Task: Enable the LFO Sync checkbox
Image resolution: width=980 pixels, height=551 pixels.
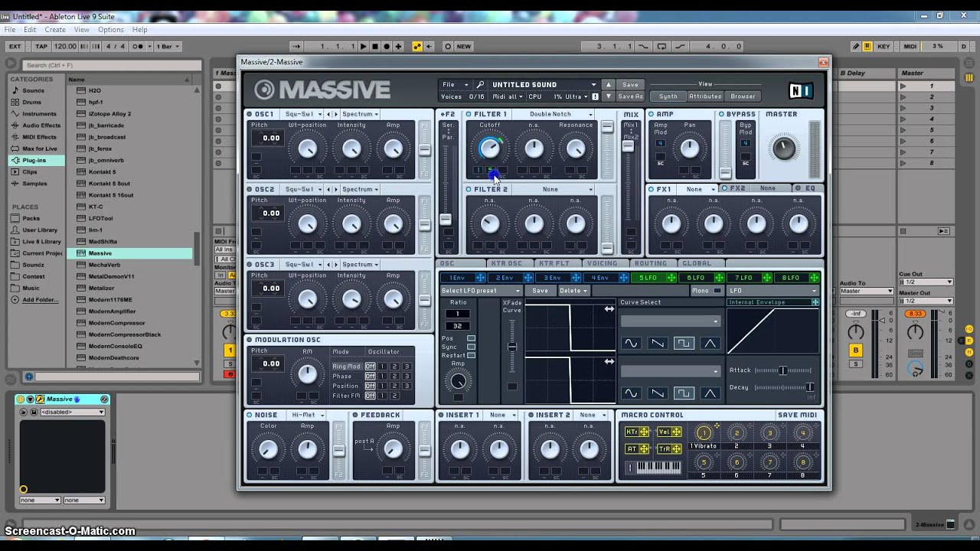Action: 471,347
